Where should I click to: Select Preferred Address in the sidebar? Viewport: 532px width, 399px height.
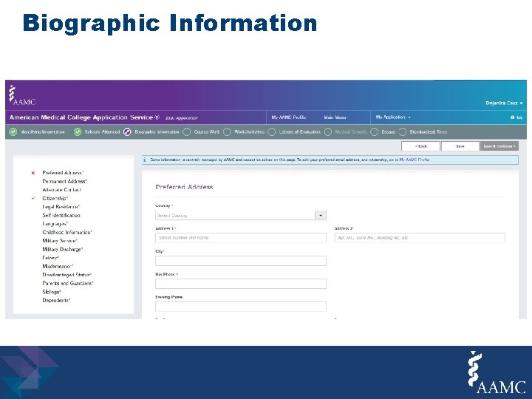pos(63,173)
